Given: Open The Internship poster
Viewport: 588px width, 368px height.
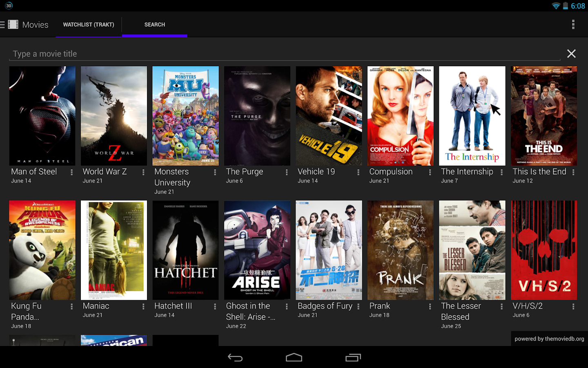Looking at the screenshot, I should tap(472, 116).
